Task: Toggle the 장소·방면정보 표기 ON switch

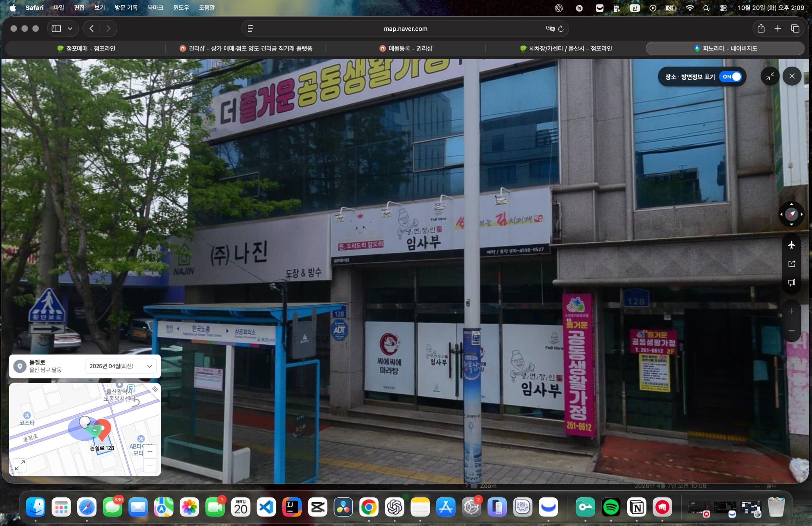Action: point(731,77)
